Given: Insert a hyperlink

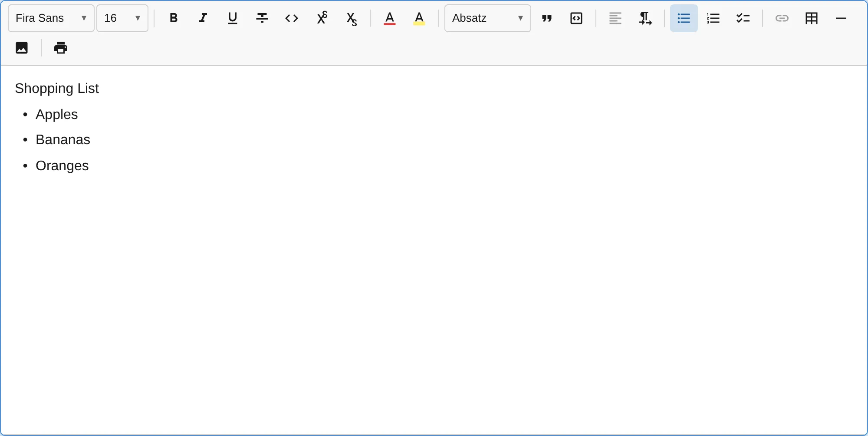Looking at the screenshot, I should (782, 18).
